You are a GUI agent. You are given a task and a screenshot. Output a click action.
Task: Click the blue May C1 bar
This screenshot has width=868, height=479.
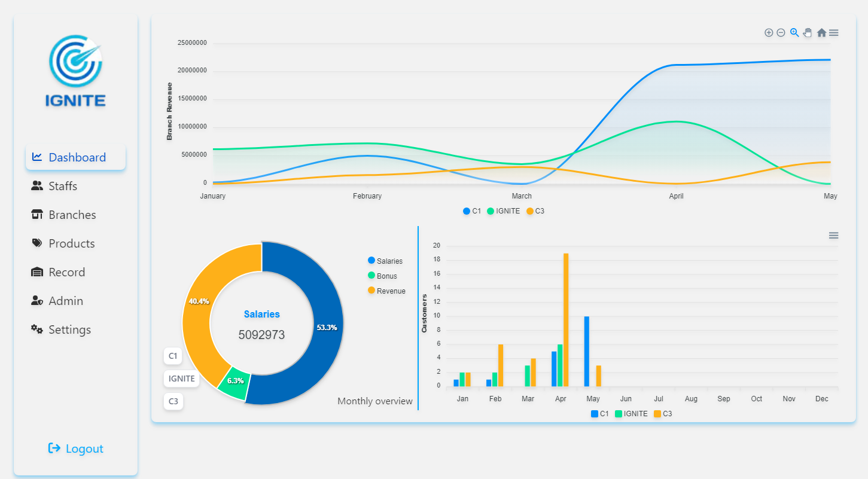587,352
